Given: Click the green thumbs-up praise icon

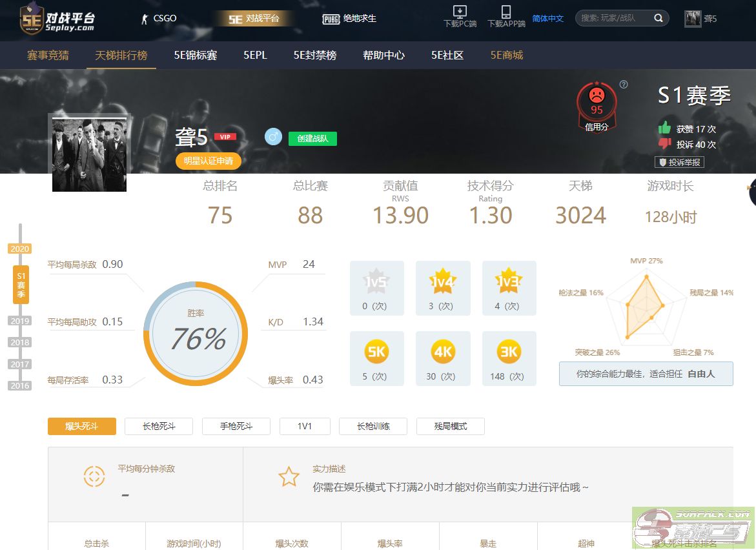Looking at the screenshot, I should [x=664, y=128].
